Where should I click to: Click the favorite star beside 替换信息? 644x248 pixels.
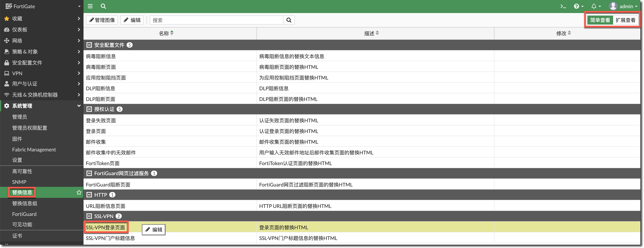pos(79,193)
